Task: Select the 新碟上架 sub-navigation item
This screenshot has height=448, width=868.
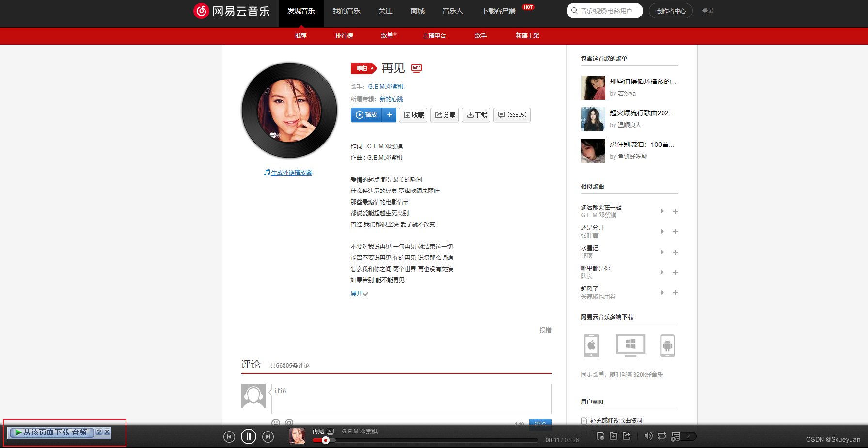Action: (527, 36)
